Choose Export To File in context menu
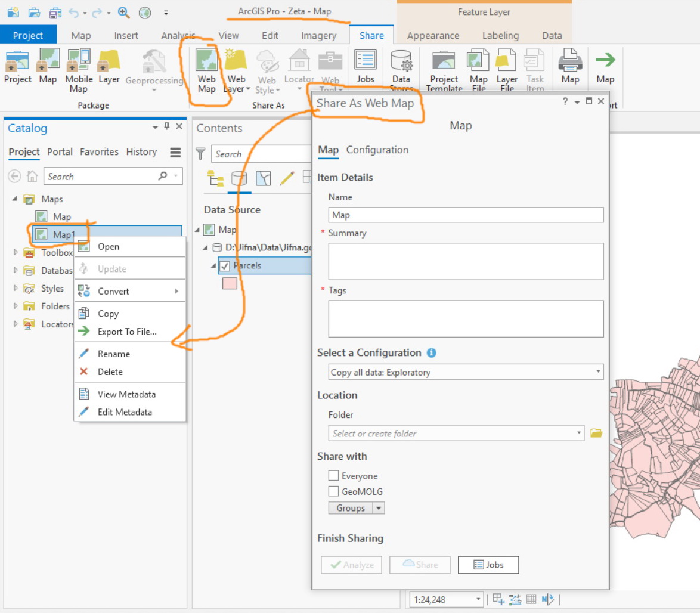The image size is (700, 613). [130, 332]
